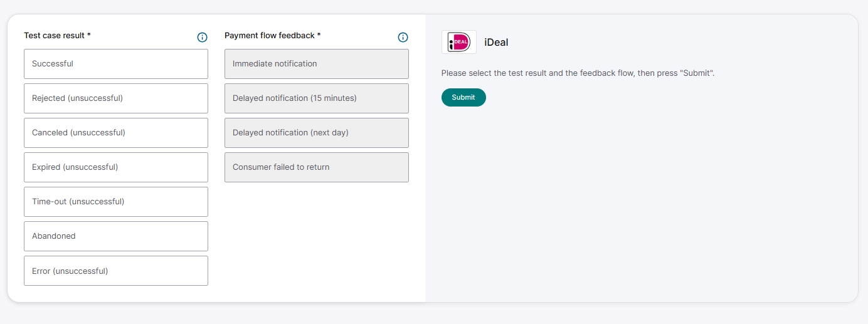Choose the Abandoned test case result
The image size is (868, 324).
116,236
